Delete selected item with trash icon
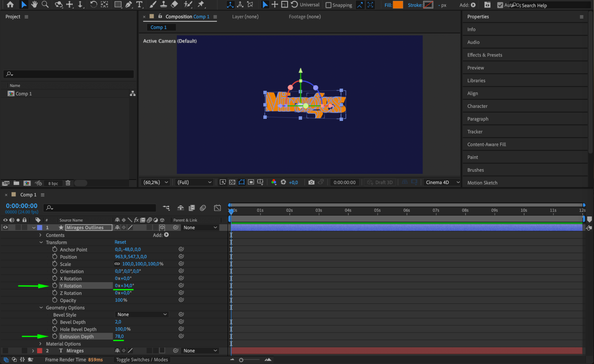Viewport: 594px width, 364px height. click(68, 183)
